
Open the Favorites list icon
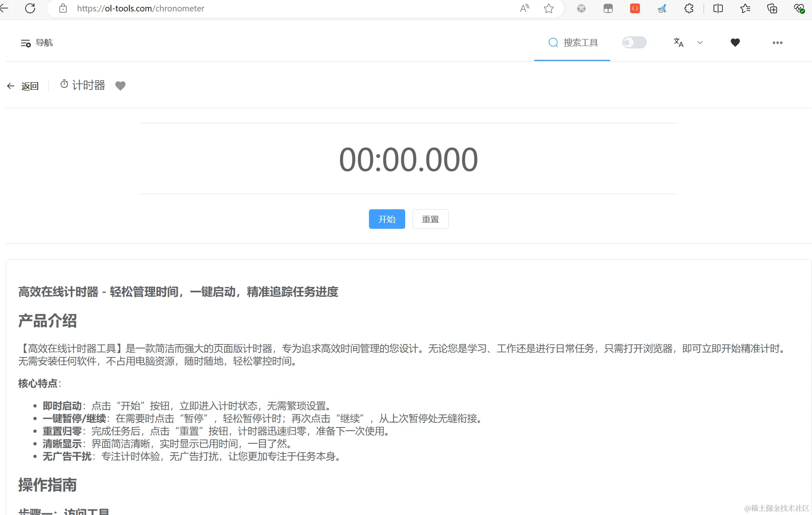pyautogui.click(x=745, y=8)
